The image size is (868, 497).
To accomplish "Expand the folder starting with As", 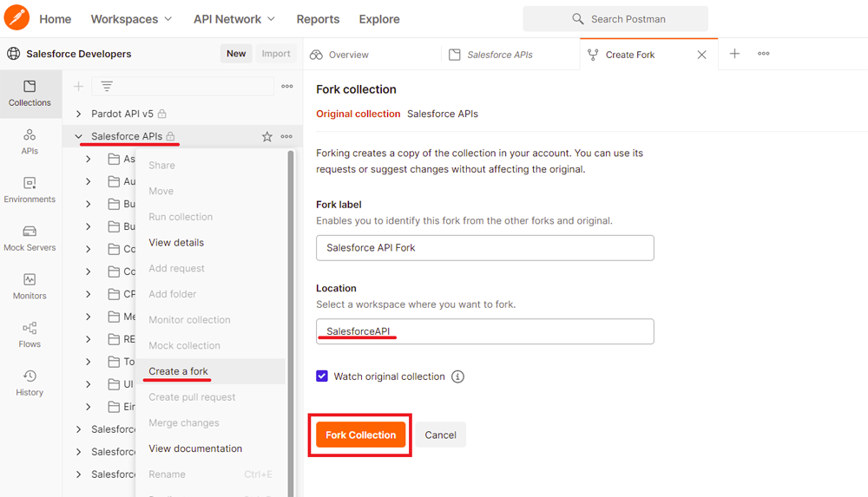I will click(x=89, y=159).
